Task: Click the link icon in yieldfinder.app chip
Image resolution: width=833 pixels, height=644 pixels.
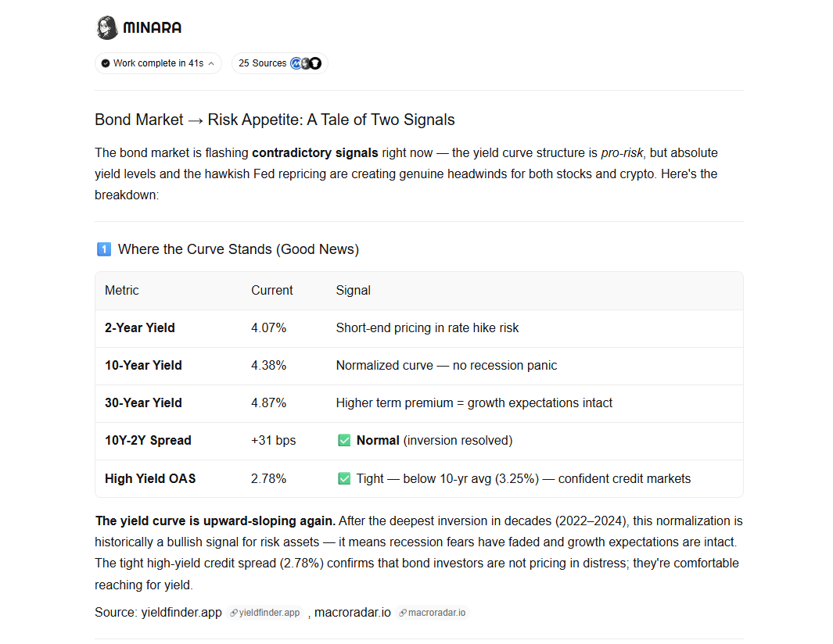Action: point(233,613)
